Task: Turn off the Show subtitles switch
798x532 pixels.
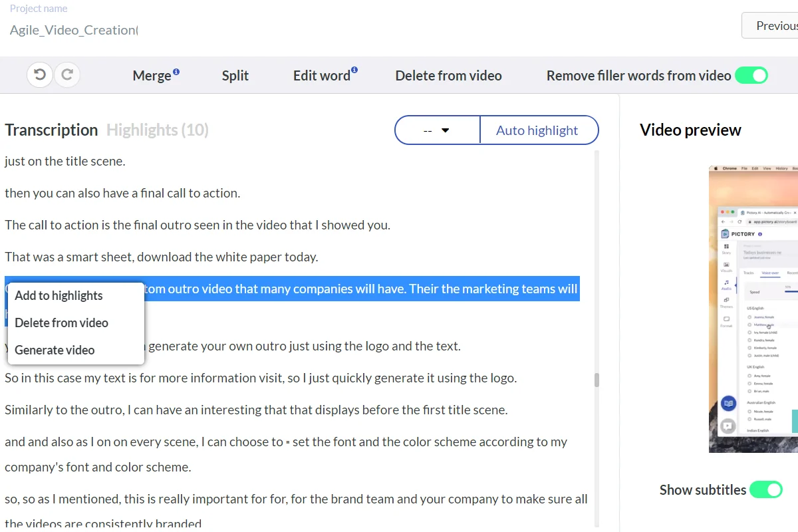Action: point(765,490)
